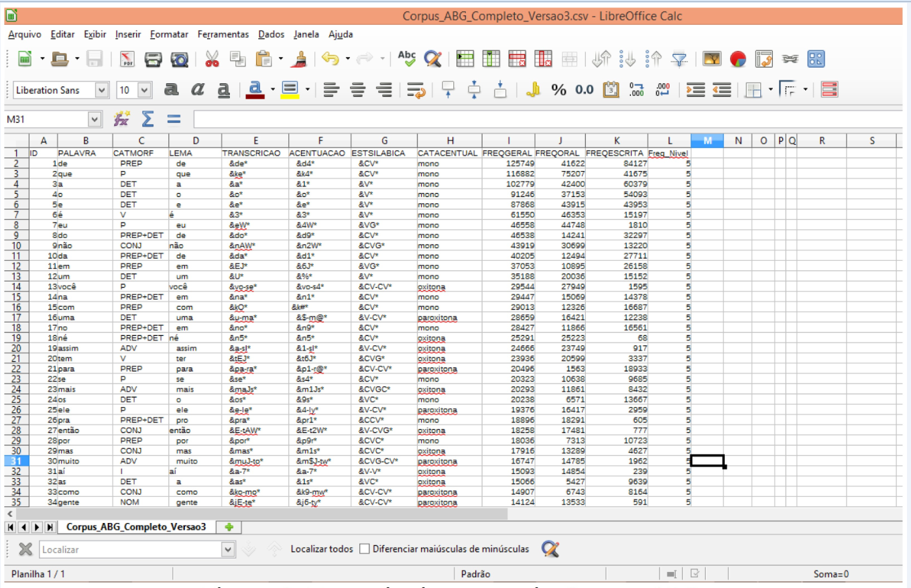911x588 pixels.
Task: Expand the font size 10 dropdown
Action: click(x=144, y=90)
